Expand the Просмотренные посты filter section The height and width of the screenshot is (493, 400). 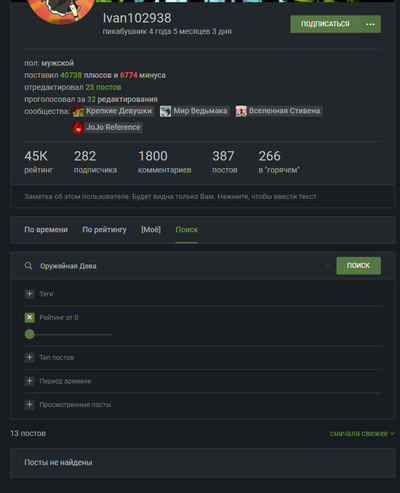(30, 405)
